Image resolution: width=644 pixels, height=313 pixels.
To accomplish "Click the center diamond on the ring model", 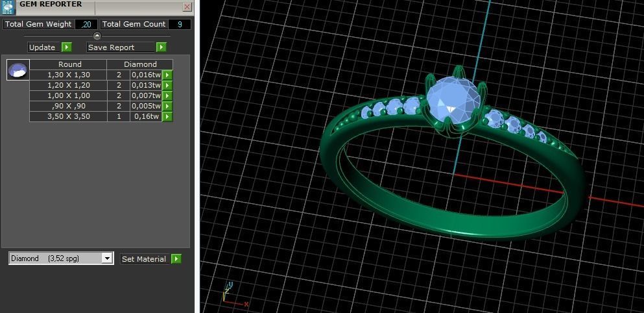I will 453,101.
